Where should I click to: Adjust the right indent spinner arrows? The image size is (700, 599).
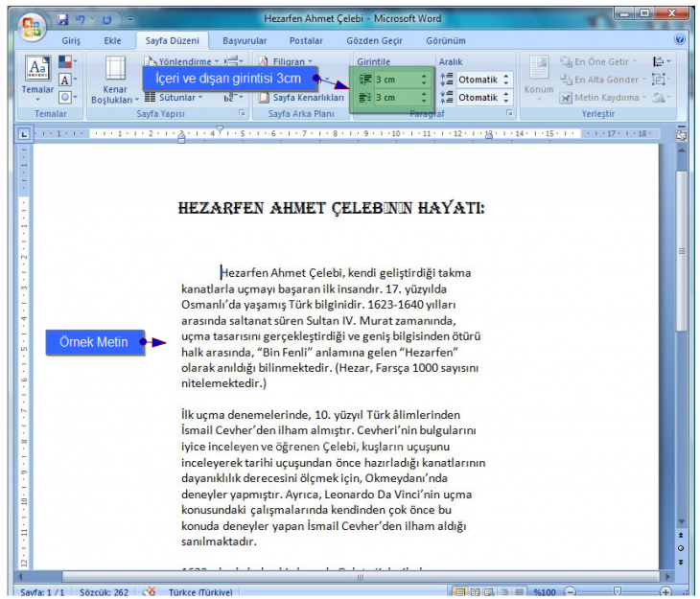[424, 98]
